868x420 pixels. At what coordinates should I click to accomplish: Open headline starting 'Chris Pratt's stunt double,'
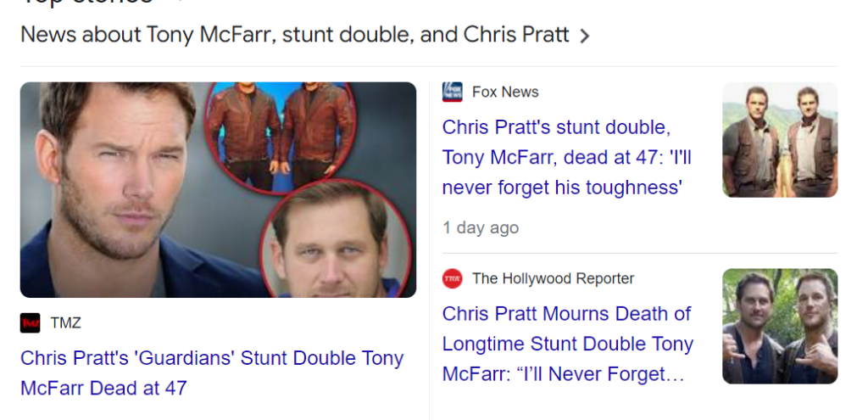(556, 128)
